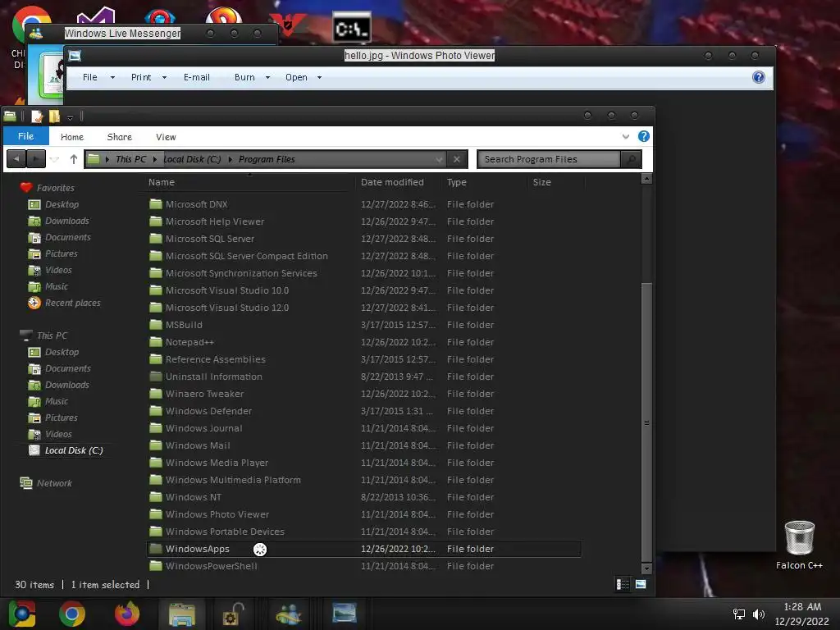Click Windows Live Messenger taskbar icon

288,614
